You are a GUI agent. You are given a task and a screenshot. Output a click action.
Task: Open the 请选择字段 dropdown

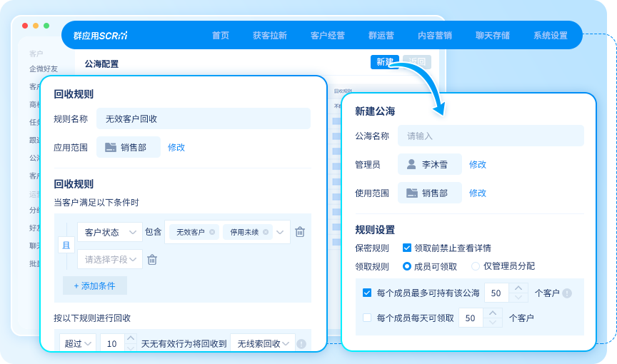[x=110, y=259]
